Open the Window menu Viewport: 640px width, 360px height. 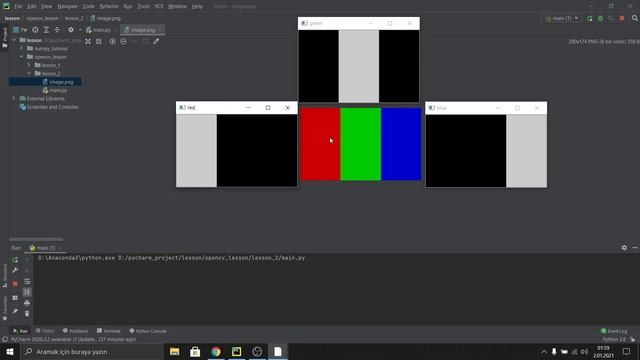(177, 7)
